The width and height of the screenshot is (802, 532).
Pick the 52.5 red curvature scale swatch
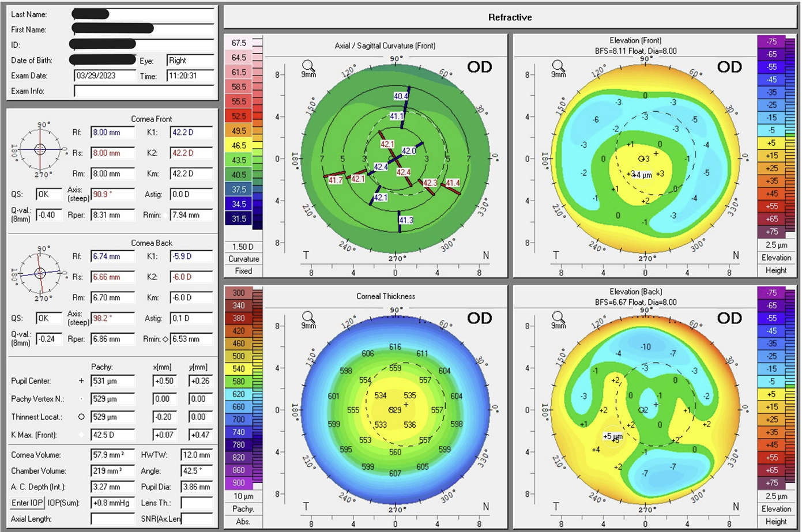point(239,116)
